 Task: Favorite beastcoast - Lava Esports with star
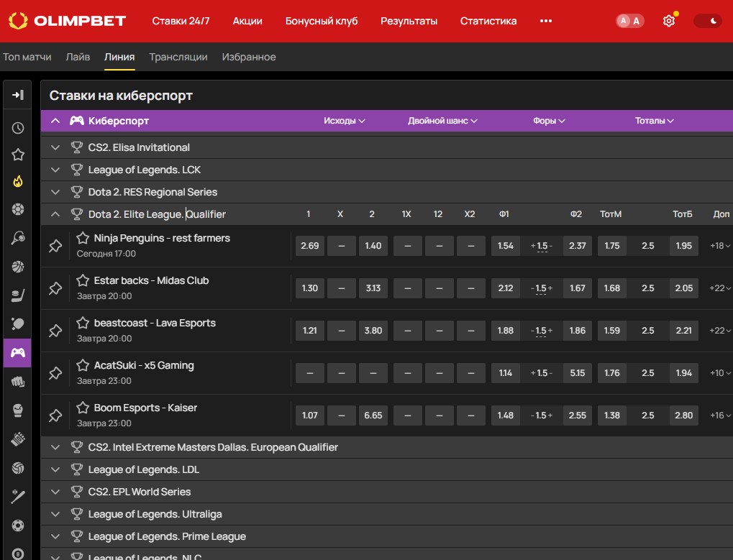coord(83,323)
